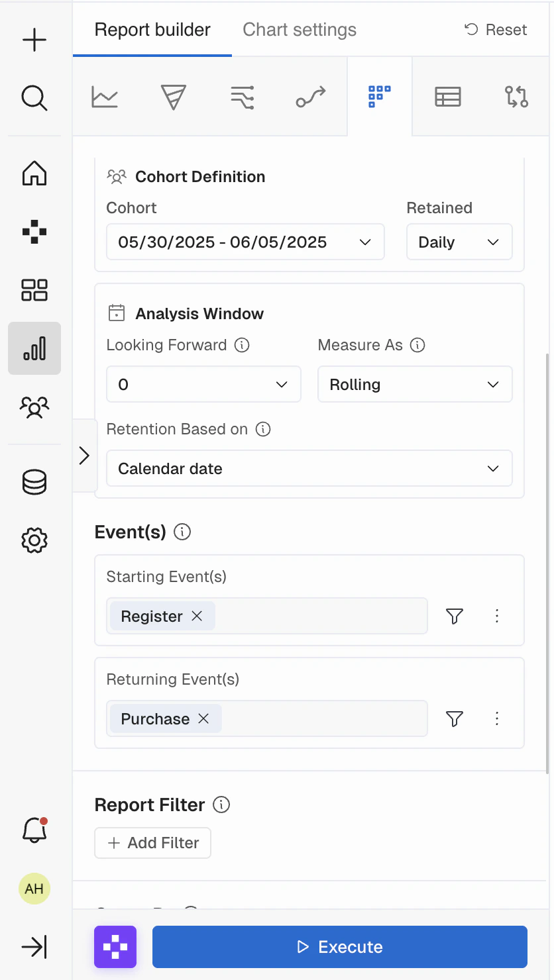This screenshot has width=554, height=980.
Task: Expand the side panel chevron handle
Action: [84, 456]
